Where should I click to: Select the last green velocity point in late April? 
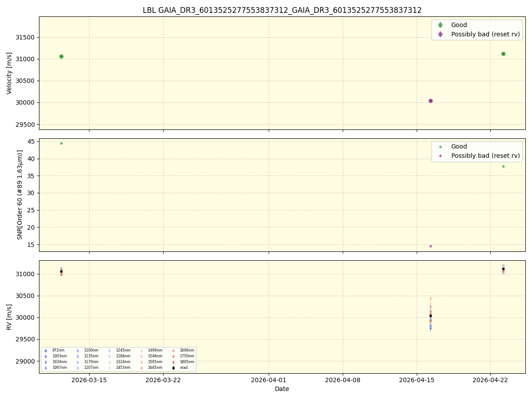click(x=503, y=54)
